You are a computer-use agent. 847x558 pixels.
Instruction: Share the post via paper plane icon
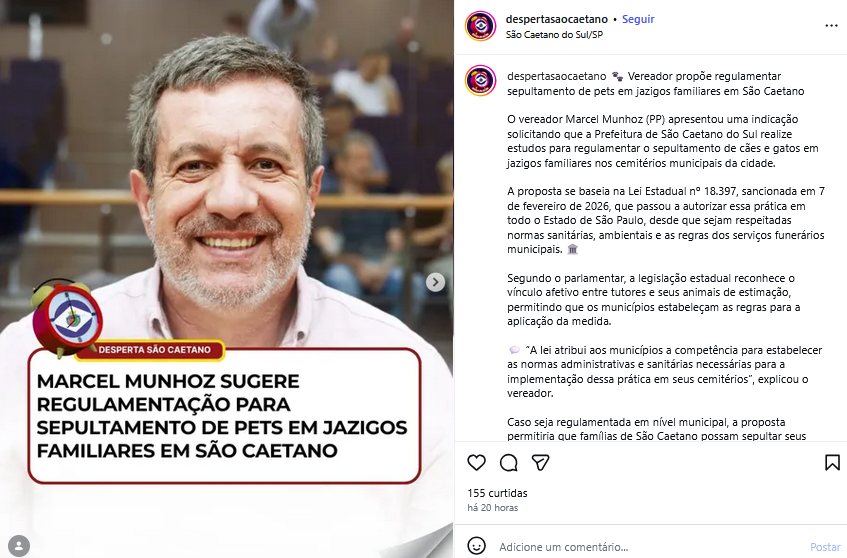(x=541, y=462)
